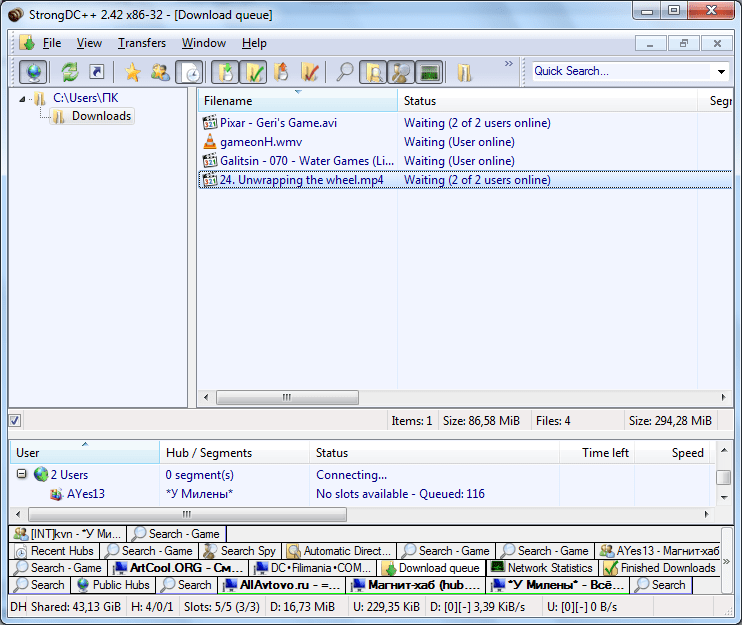Select gameonH.wmv in the queue
The image size is (742, 625).
(261, 142)
